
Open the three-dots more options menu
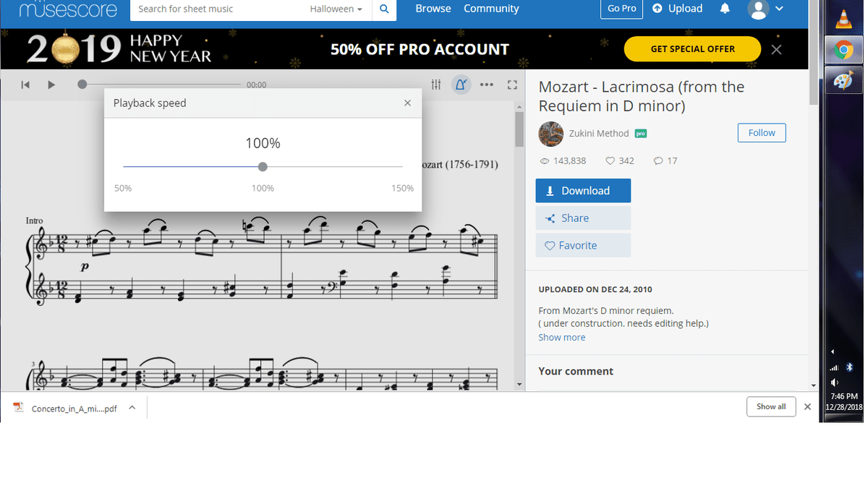487,85
